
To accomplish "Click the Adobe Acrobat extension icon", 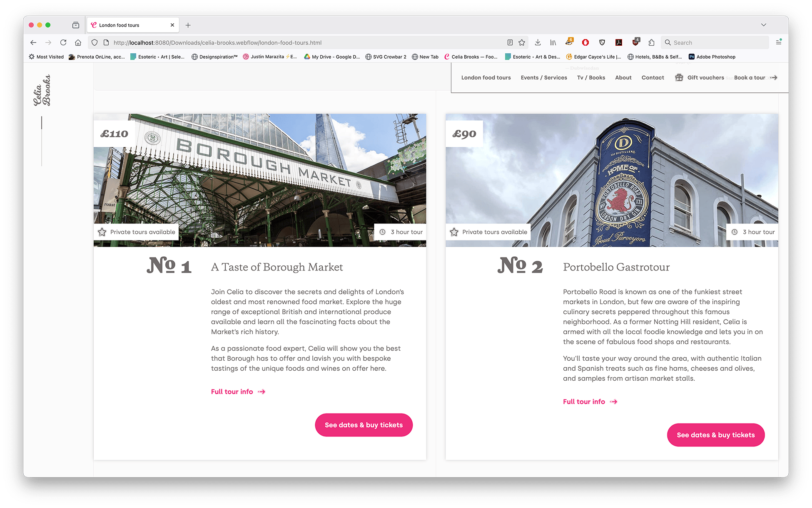I will pyautogui.click(x=619, y=42).
